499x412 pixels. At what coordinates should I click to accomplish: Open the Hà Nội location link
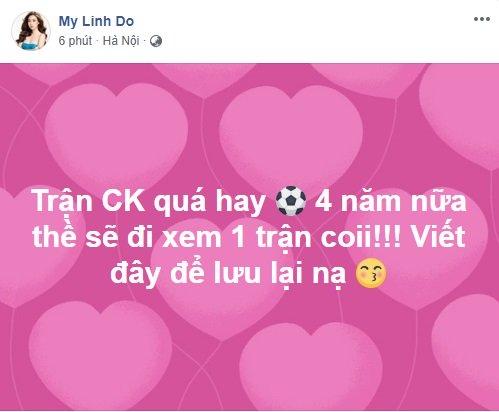(121, 41)
